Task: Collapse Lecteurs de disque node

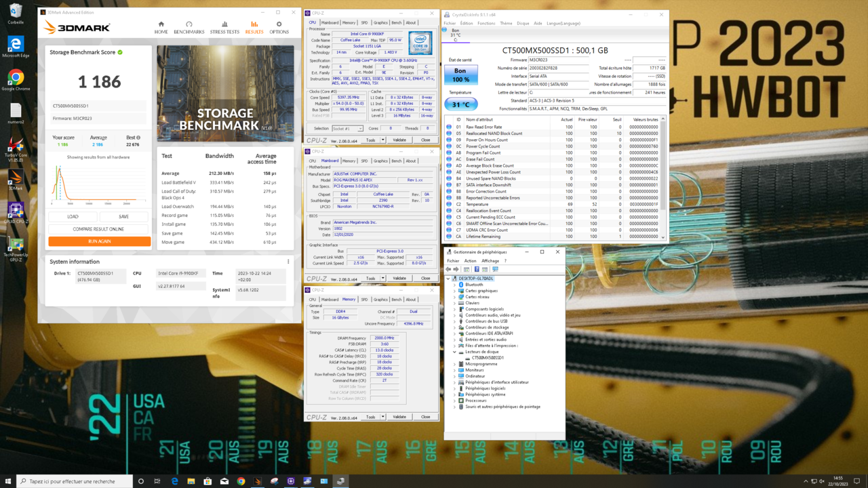Action: tap(455, 352)
